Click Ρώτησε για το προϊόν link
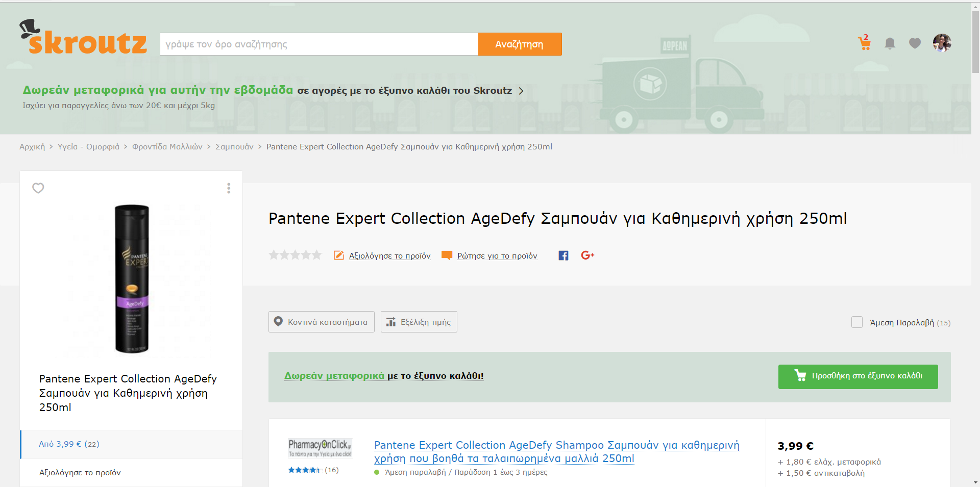The height and width of the screenshot is (487, 980). pos(497,256)
